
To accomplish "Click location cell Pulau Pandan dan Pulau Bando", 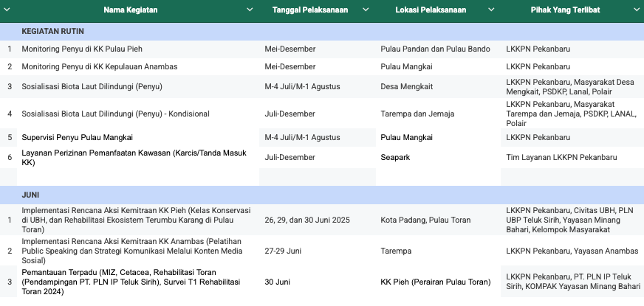I will [x=438, y=49].
